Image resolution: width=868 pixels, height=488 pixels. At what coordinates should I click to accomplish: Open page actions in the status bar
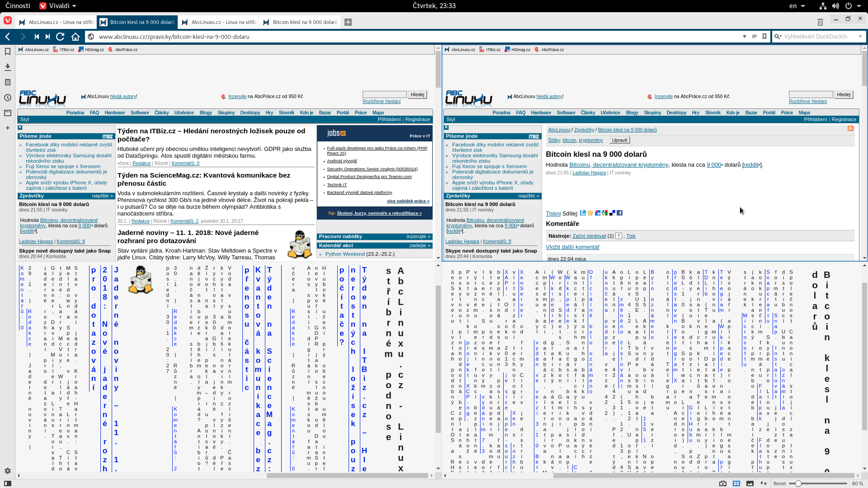(x=764, y=483)
